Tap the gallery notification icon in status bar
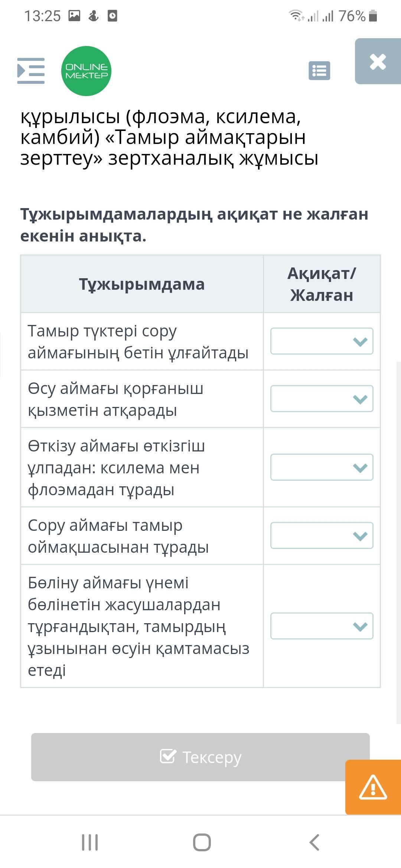401x868 pixels. coord(74,16)
